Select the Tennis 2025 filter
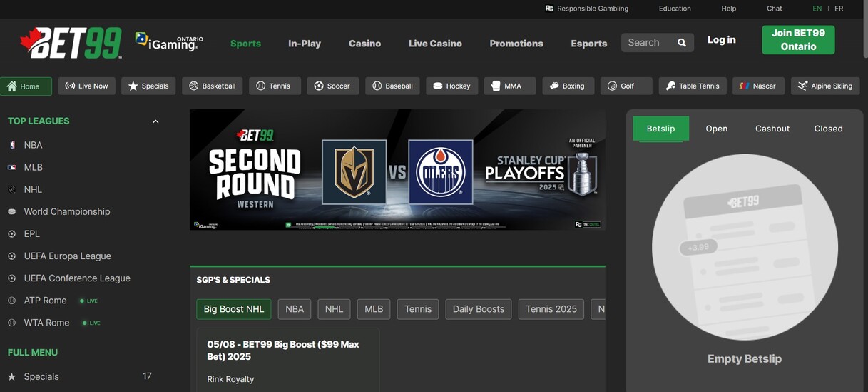Image resolution: width=868 pixels, height=392 pixels. point(551,309)
